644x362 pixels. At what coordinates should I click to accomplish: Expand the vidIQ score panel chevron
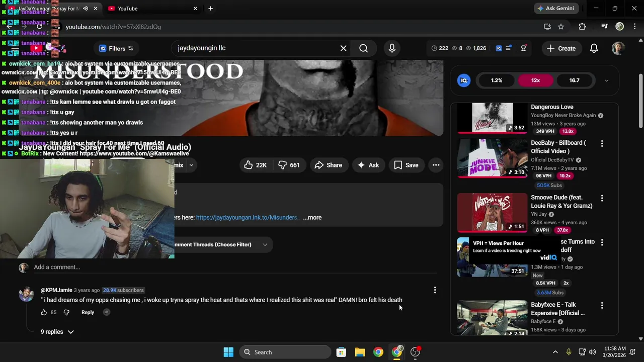point(606,80)
